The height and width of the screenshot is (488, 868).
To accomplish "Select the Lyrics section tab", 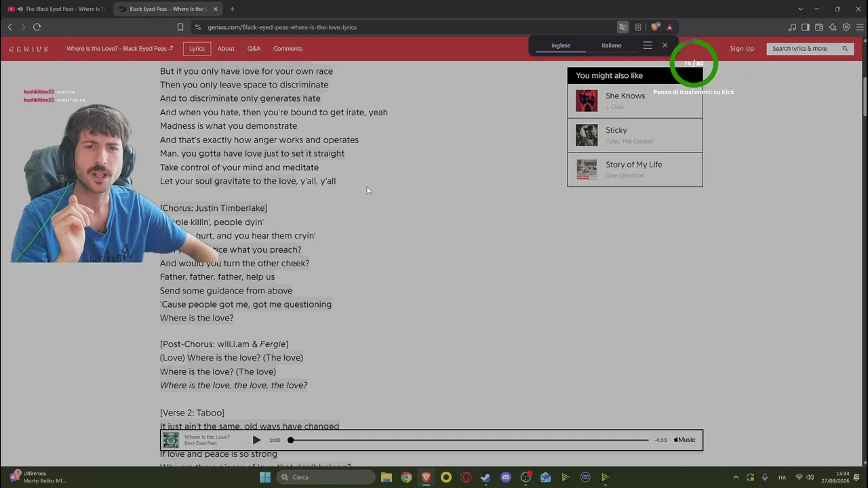I will [x=197, y=49].
